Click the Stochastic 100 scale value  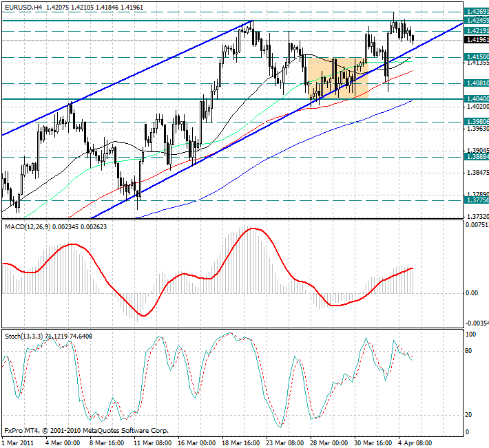(470, 334)
